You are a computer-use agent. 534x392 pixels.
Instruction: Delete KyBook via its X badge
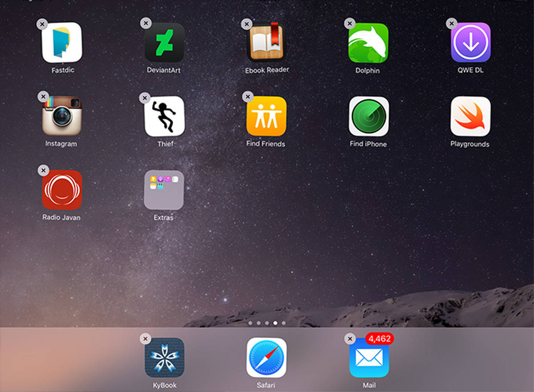click(146, 339)
